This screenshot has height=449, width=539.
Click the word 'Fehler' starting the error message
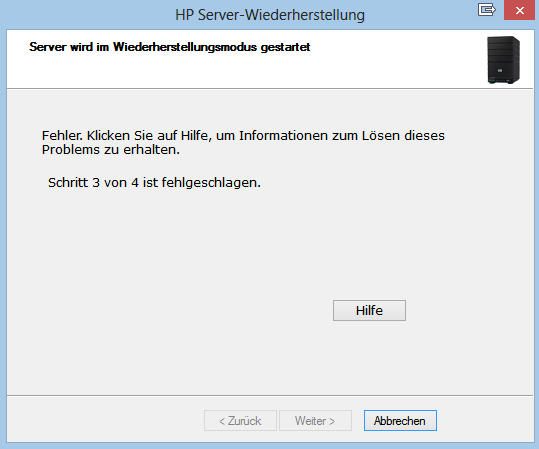click(62, 135)
